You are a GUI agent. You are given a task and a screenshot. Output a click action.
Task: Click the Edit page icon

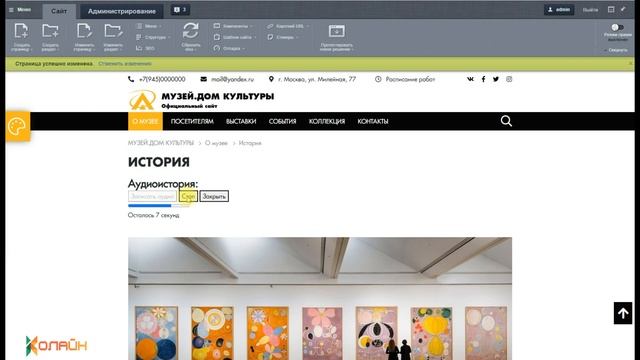[84, 31]
